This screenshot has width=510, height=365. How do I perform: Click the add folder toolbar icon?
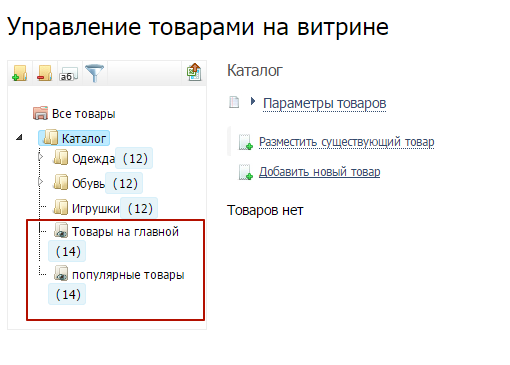[x=20, y=73]
